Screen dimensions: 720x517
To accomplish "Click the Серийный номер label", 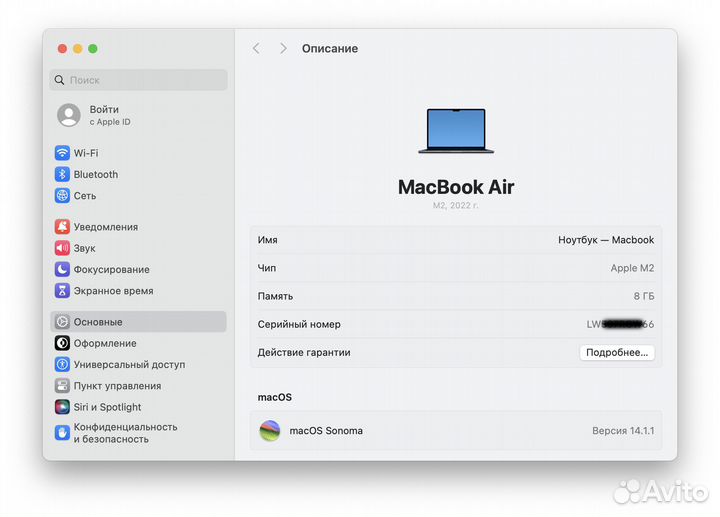I will tap(299, 324).
